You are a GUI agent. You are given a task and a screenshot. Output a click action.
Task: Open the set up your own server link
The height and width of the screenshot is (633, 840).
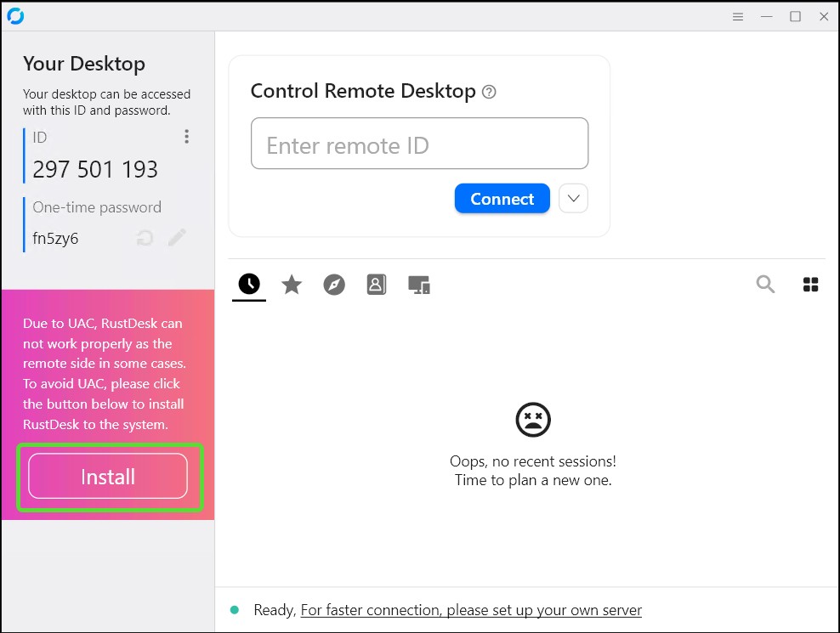(471, 609)
